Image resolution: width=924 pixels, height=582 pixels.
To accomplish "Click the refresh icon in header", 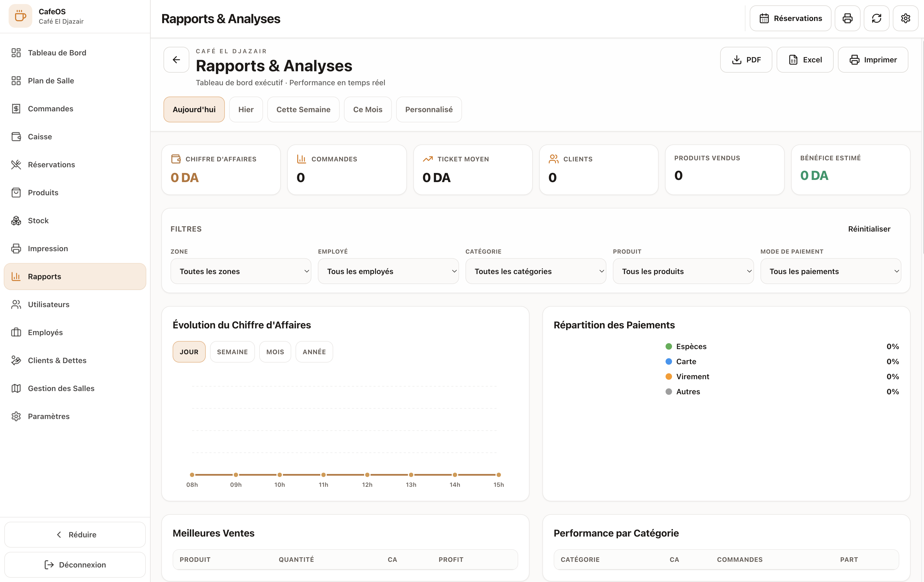I will (876, 18).
